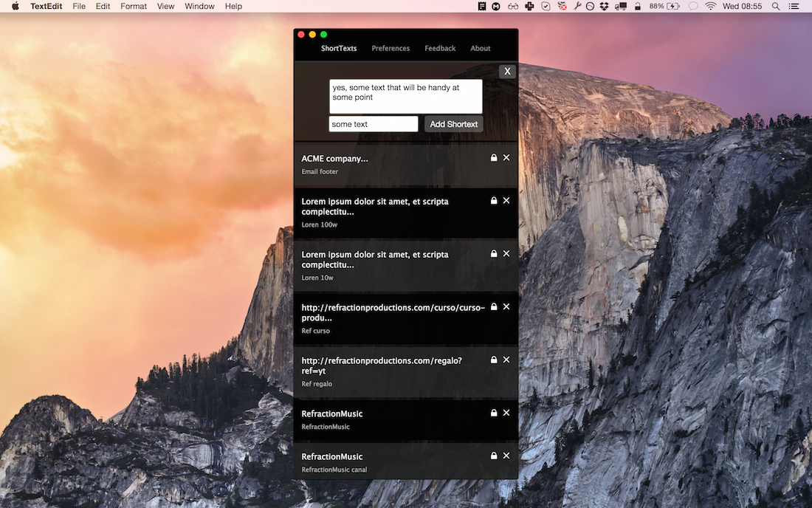Select the Loren 10w lorem ipsum entry
Screen dimensions: 812x508
(406, 266)
